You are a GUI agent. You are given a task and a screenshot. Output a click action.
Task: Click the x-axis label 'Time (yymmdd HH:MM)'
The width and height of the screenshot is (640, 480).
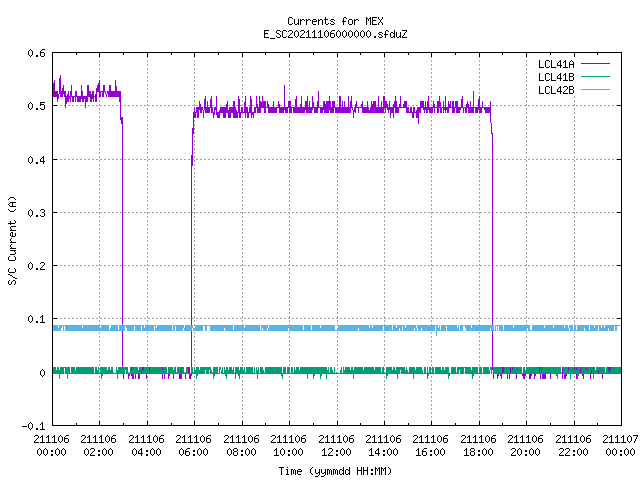tap(335, 471)
